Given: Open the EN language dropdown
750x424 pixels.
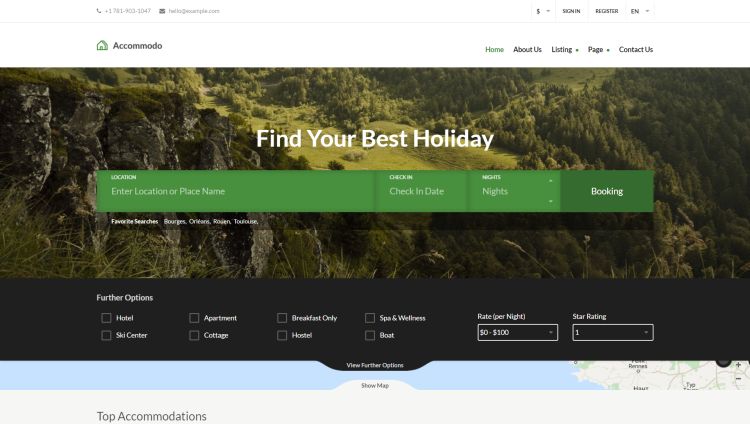Looking at the screenshot, I should coord(640,11).
